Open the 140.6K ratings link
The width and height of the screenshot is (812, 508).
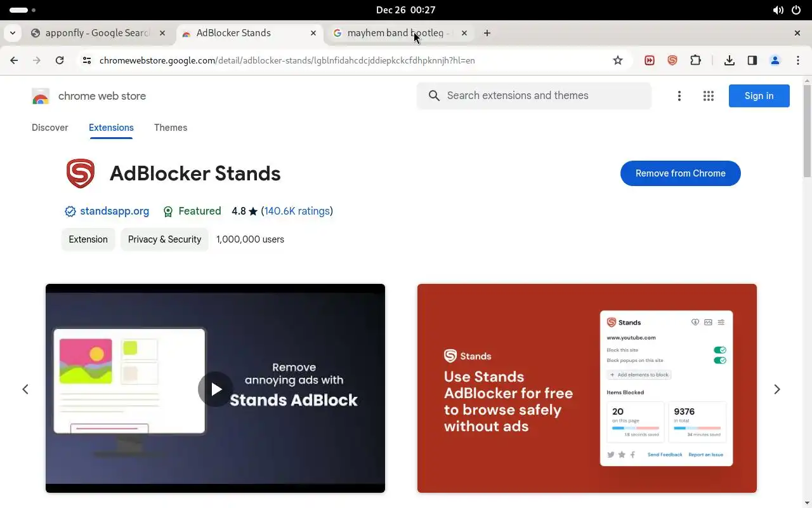297,211
